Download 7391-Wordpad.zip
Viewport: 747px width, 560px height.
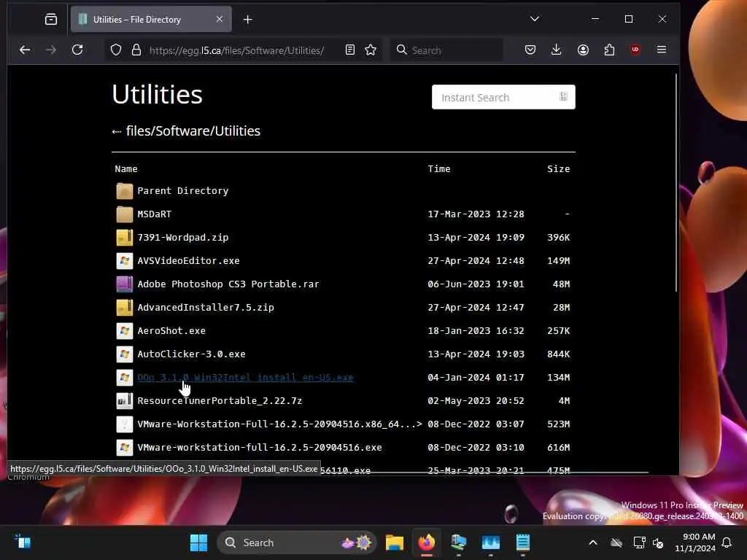183,238
